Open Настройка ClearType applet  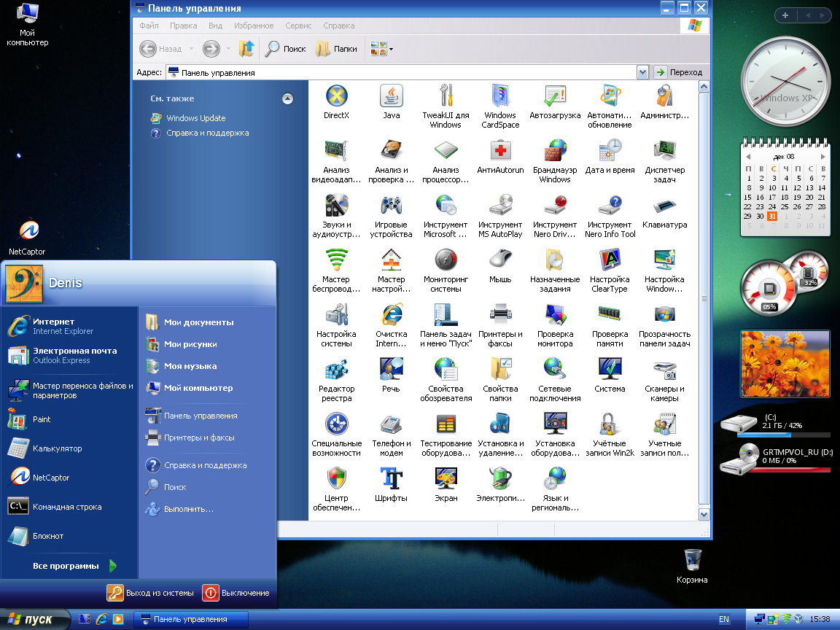610,270
